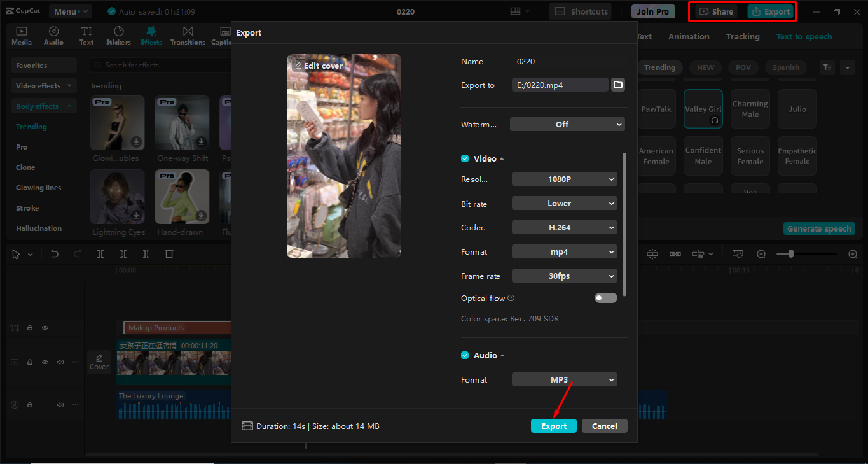Enable the Optical flow switch
Viewport: 868px width, 464px height.
(x=605, y=298)
